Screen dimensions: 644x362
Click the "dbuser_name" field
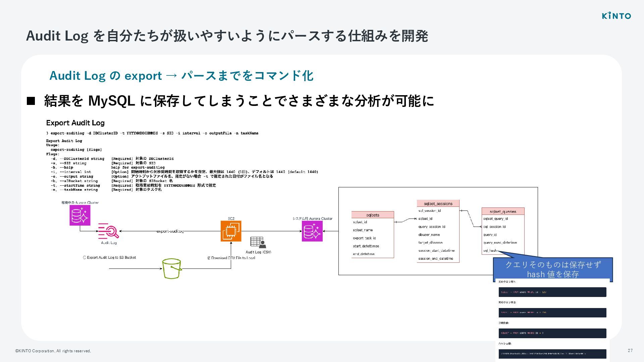pyautogui.click(x=429, y=235)
